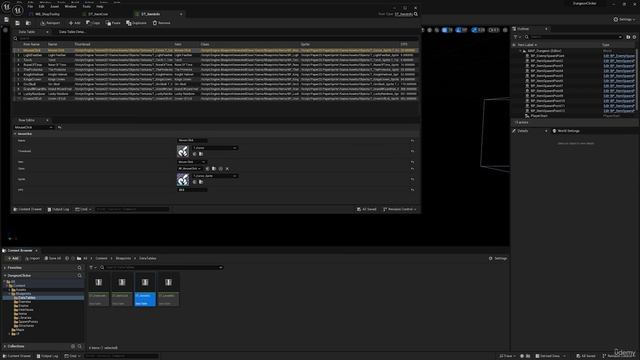Click the Content Browser asset search field
Image resolution: width=640 pixels, height=360 pixels.
(x=162, y=267)
